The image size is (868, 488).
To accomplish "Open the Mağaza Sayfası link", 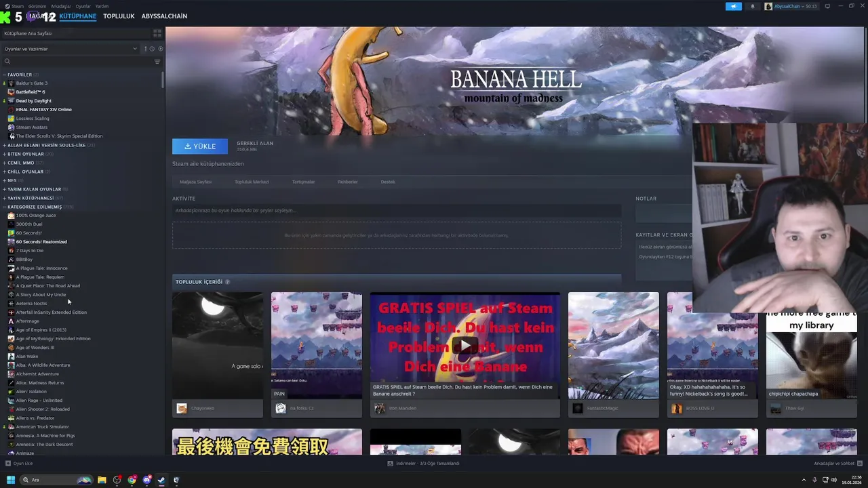I will point(195,182).
